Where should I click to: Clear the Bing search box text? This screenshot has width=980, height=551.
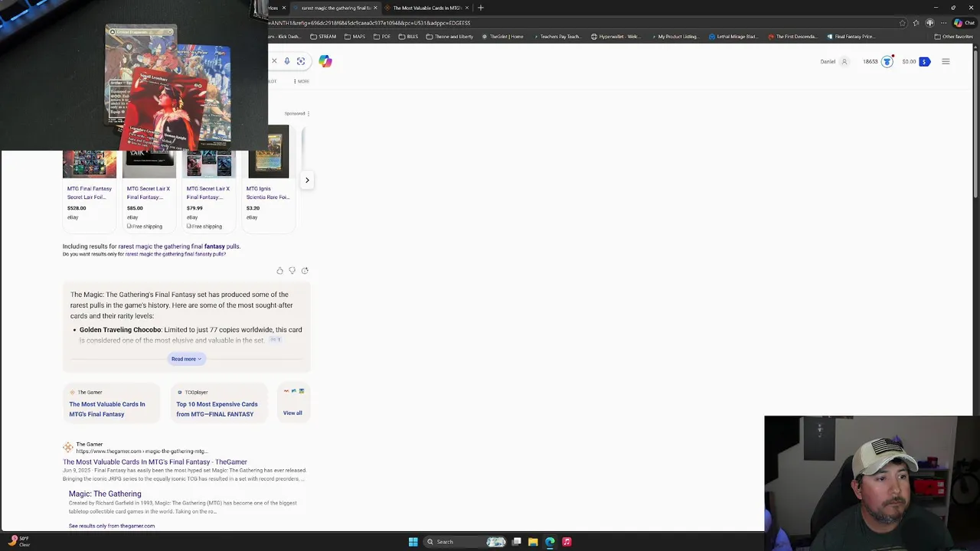point(274,61)
